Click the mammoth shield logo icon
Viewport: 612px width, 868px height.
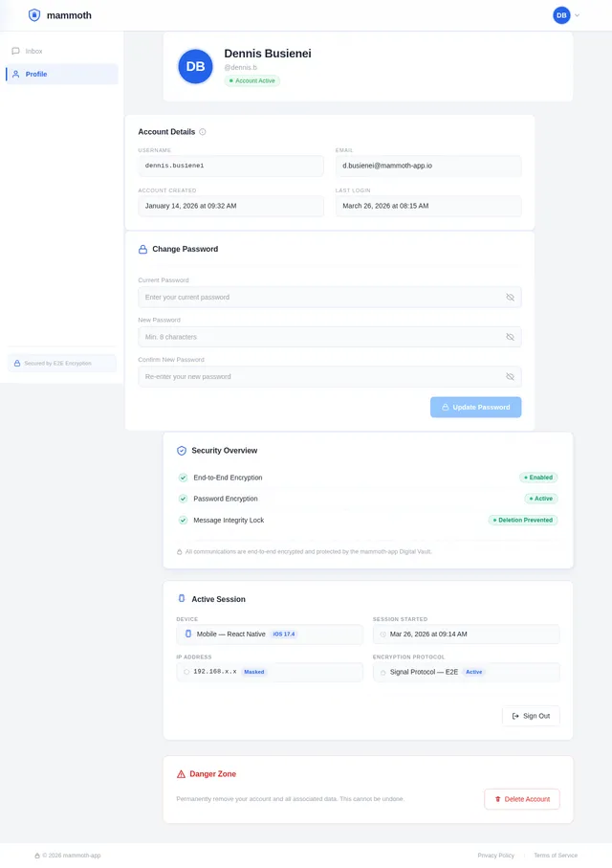pyautogui.click(x=34, y=15)
